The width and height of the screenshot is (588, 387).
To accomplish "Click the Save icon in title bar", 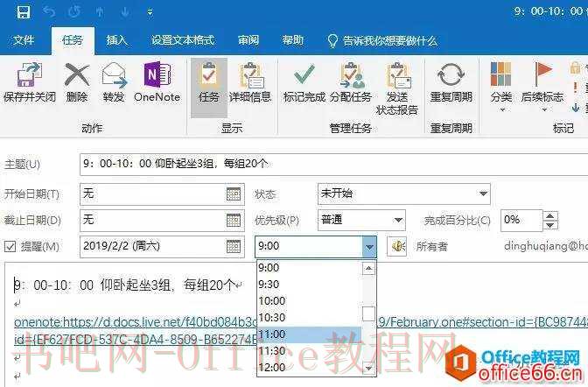I will pos(23,11).
